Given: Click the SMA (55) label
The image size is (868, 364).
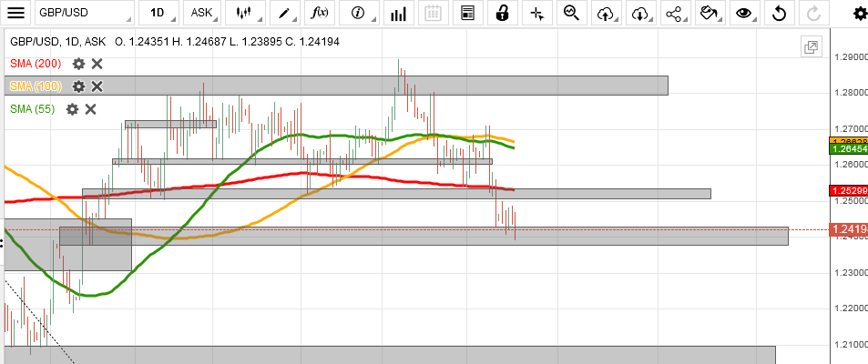Looking at the screenshot, I should pos(33,109).
